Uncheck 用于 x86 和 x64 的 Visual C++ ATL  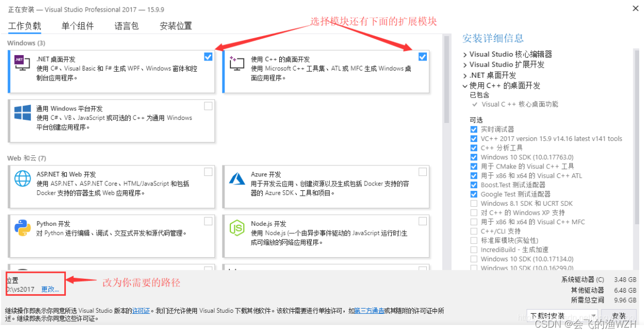[474, 175]
